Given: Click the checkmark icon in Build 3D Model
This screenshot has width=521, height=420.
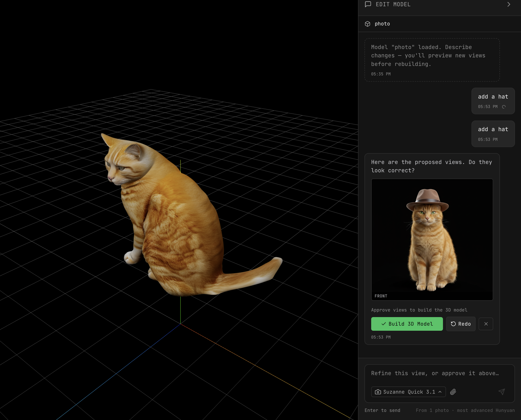Looking at the screenshot, I should coord(383,324).
